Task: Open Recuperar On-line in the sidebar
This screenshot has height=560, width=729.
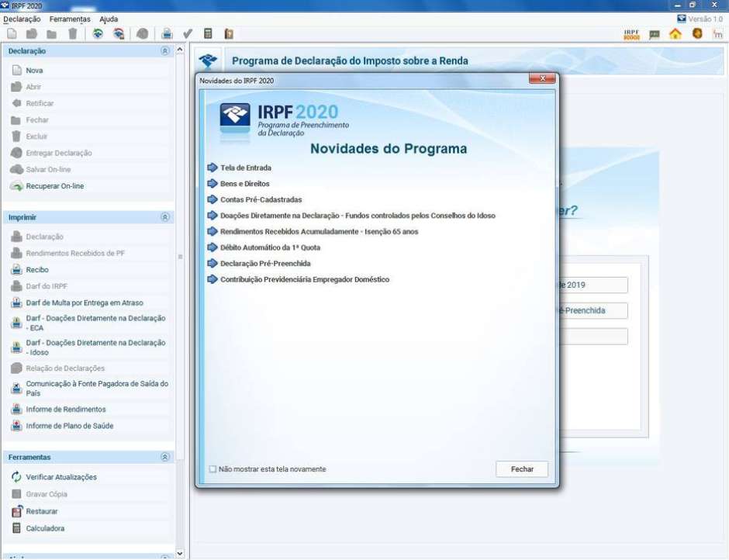Action: pos(54,186)
